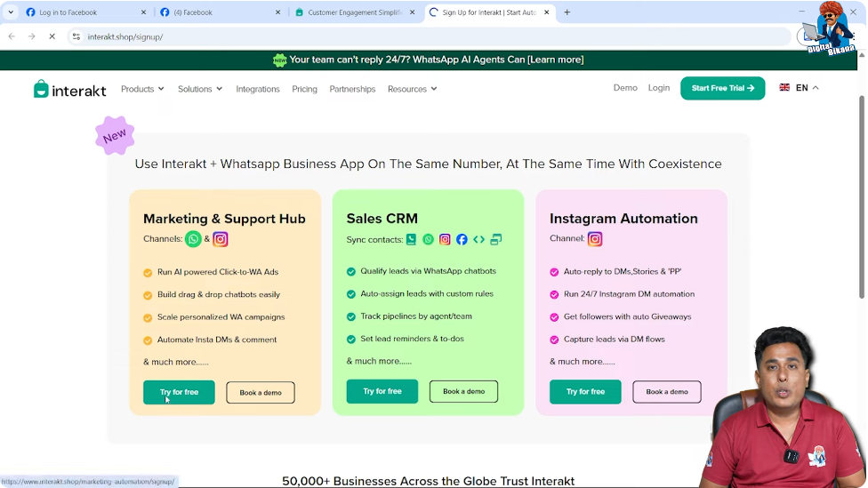Viewport: 868px width, 488px height.
Task: Click text Get followers with auto Giveaways
Action: pos(627,316)
